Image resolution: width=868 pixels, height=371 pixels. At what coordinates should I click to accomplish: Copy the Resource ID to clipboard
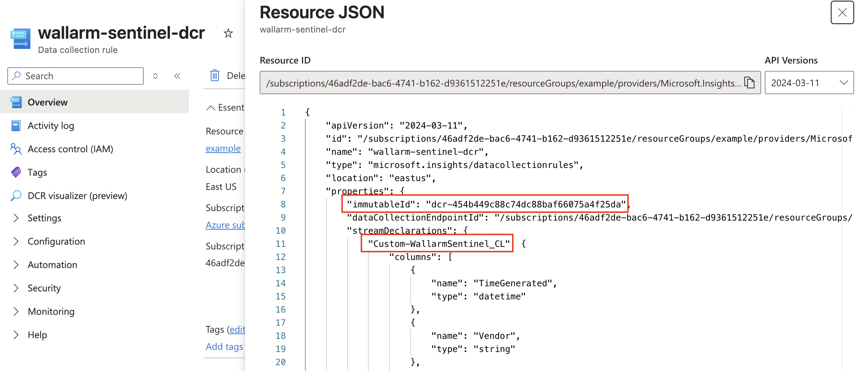750,83
